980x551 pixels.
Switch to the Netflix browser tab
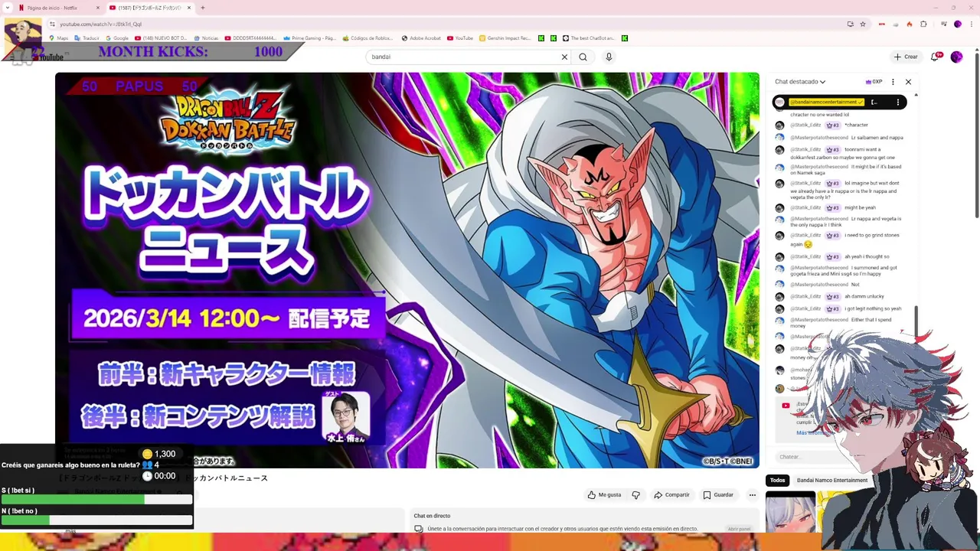57,8
